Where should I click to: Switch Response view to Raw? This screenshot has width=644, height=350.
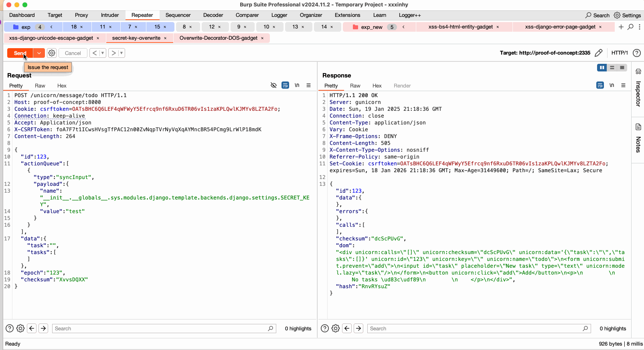click(x=355, y=85)
